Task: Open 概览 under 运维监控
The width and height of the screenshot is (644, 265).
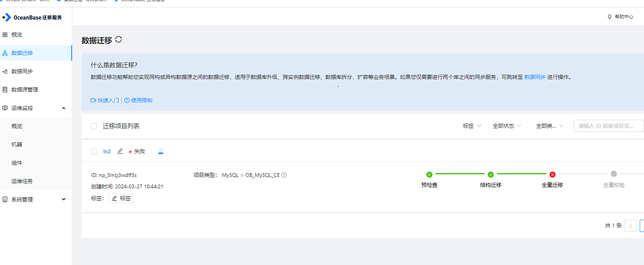Action: coord(17,126)
